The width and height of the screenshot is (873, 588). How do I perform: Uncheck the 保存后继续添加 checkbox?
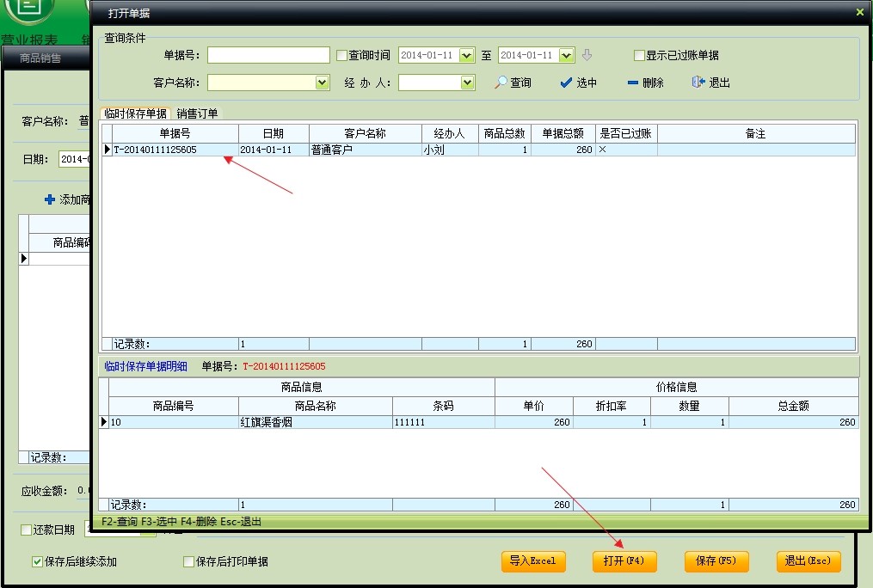(x=37, y=561)
